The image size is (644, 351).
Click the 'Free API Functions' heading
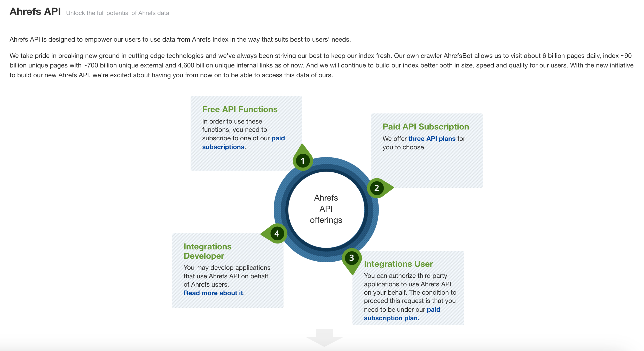(240, 109)
